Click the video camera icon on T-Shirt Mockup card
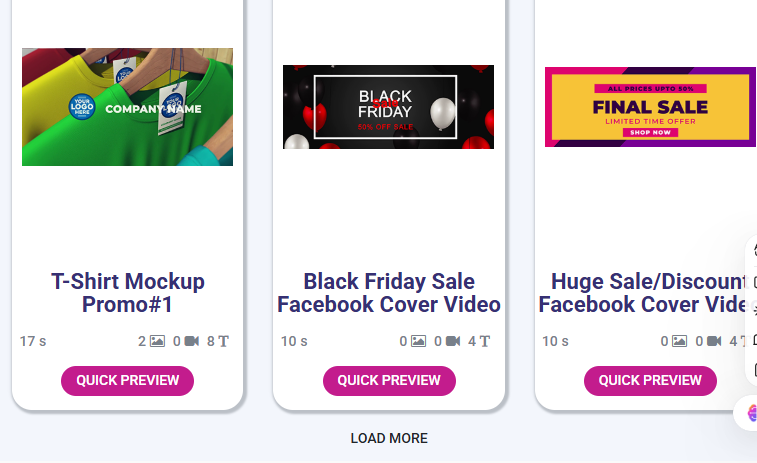 pos(191,341)
